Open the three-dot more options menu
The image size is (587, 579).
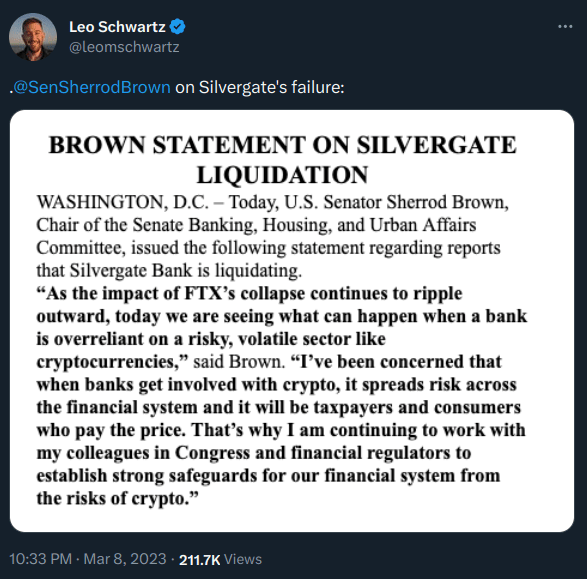(x=565, y=27)
